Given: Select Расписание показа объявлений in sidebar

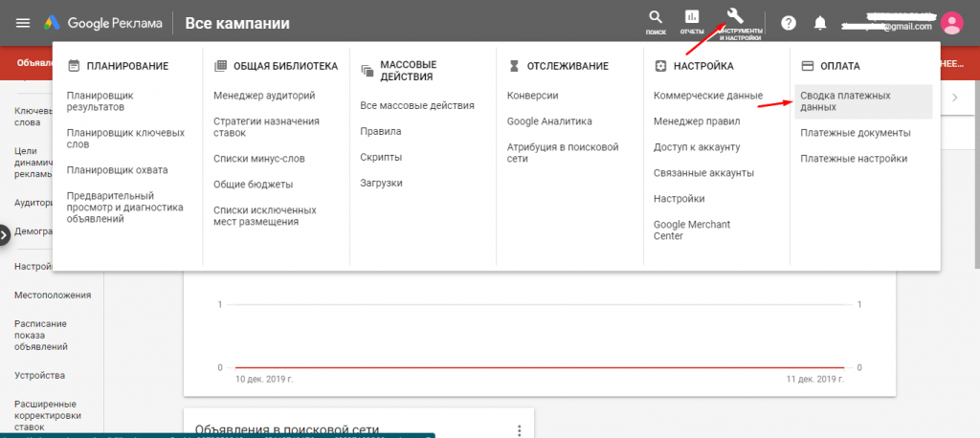Looking at the screenshot, I should coord(41,335).
